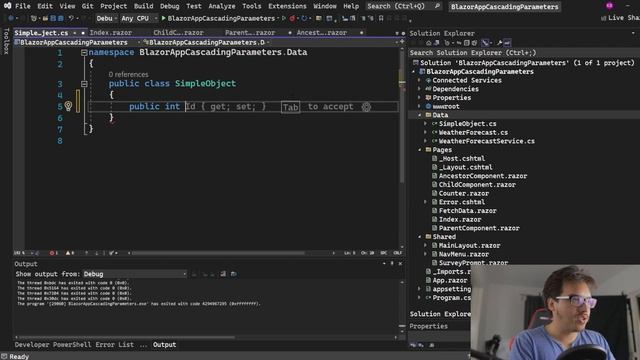
Task: Collapse the Pages folder in Solution Explorer
Action: pyautogui.click(x=420, y=150)
